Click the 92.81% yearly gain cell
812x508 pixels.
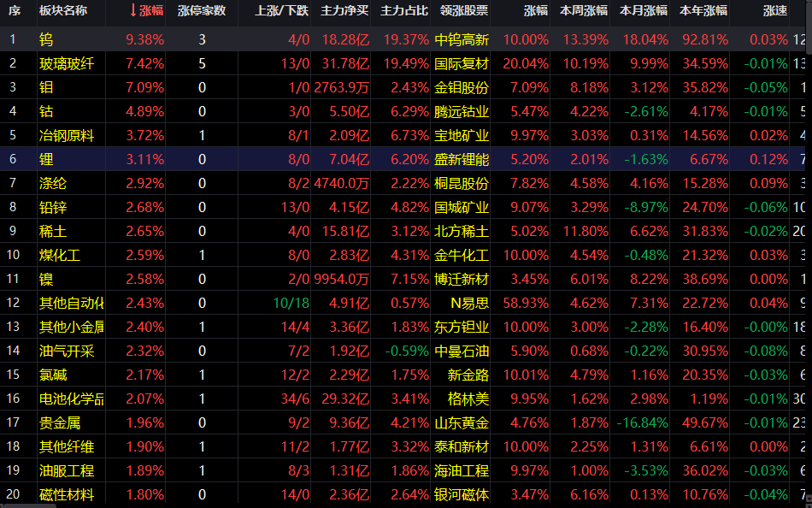[x=705, y=39]
